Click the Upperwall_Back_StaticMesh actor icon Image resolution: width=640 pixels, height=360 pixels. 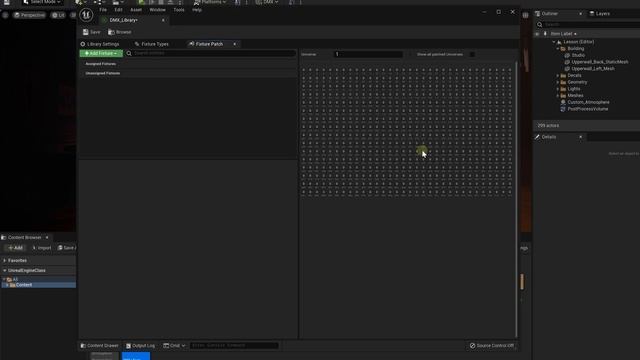click(x=567, y=62)
